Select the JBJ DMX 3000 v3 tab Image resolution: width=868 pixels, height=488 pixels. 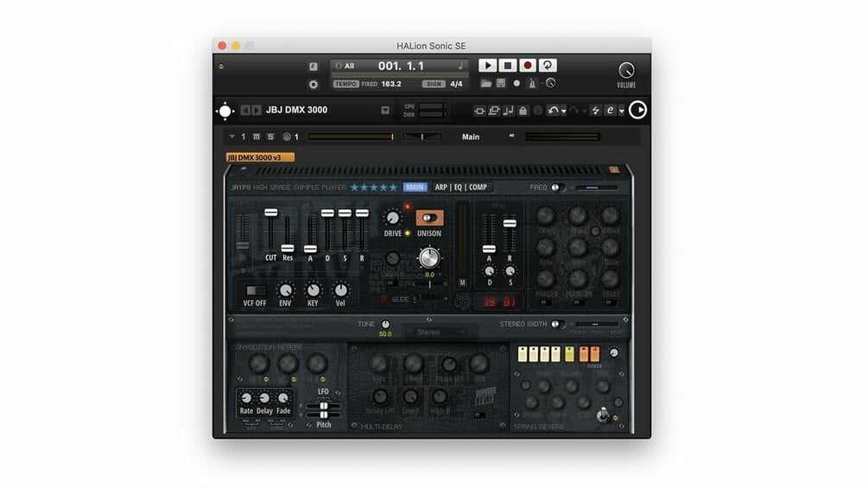coord(260,157)
